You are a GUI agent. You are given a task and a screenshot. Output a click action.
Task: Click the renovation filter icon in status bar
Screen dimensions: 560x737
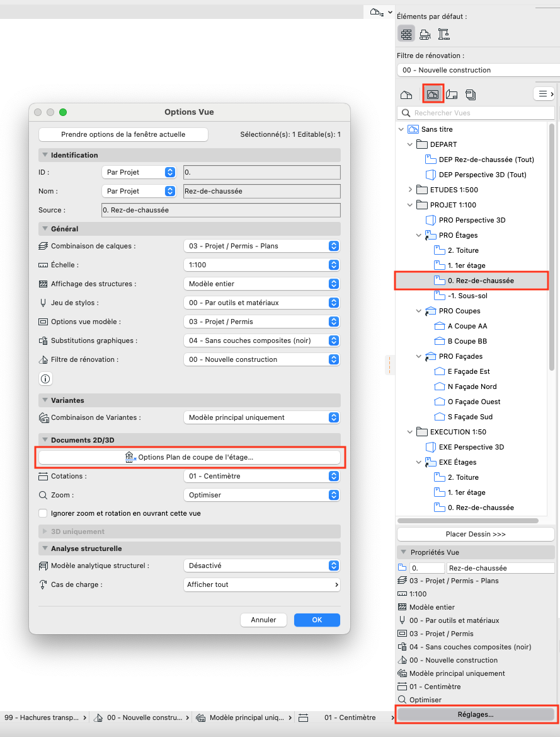tap(98, 717)
